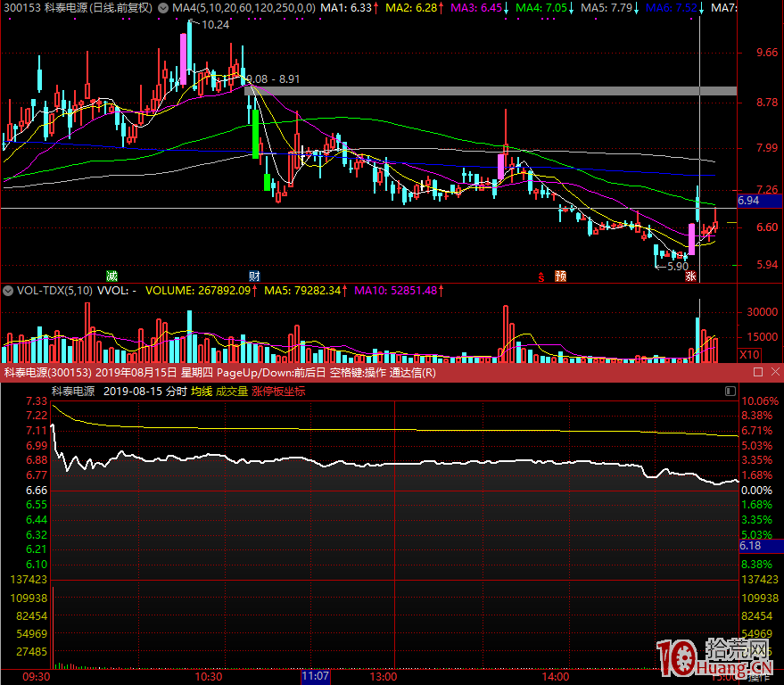Maximize the 科泰电源 intraday window

[x=758, y=372]
